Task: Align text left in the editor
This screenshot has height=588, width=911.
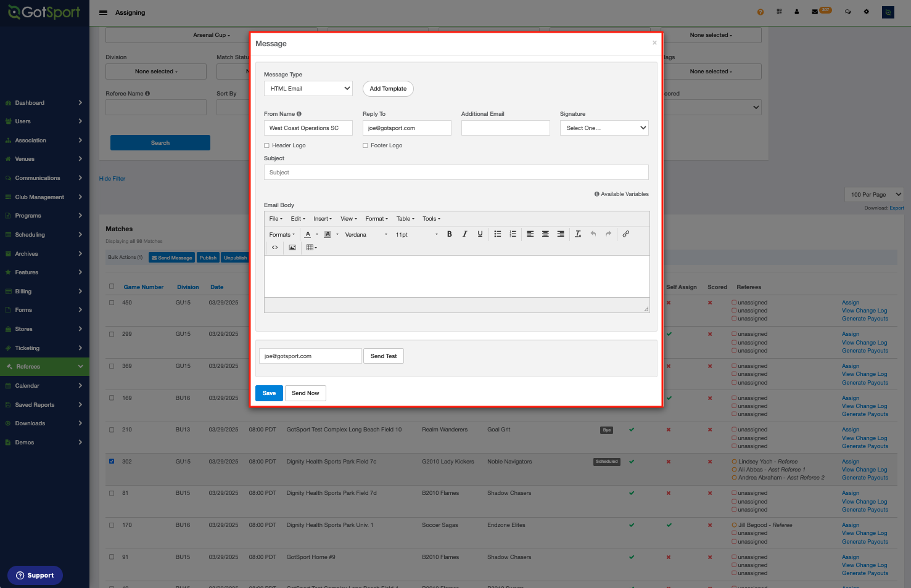Action: click(x=530, y=234)
